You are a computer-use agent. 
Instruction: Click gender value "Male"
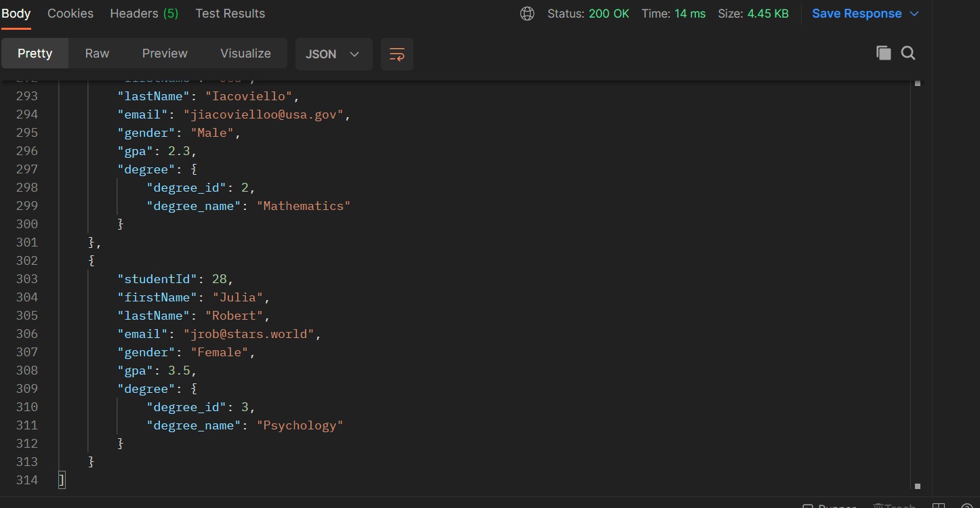(212, 133)
